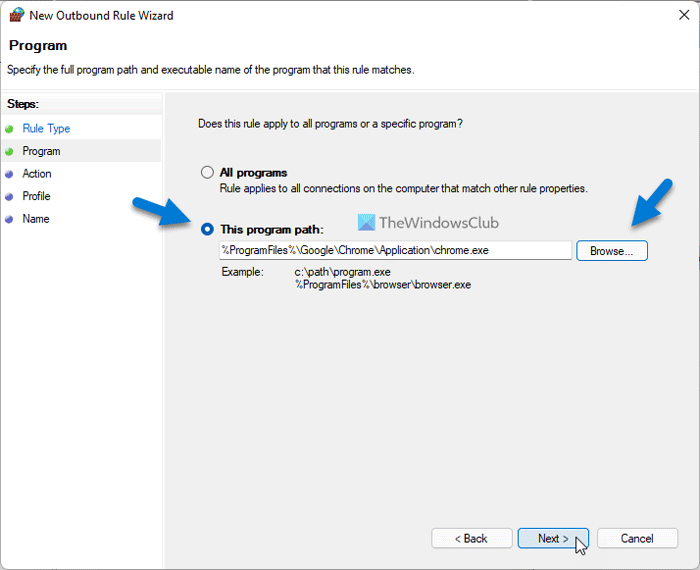Image resolution: width=700 pixels, height=570 pixels.
Task: Open the Program step in sidebar
Action: pos(41,151)
